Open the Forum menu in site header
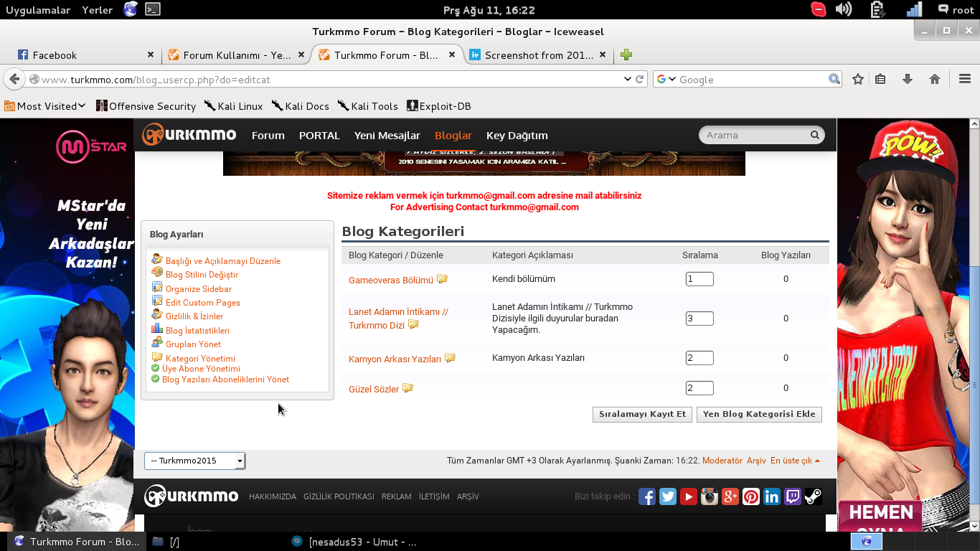This screenshot has width=980, height=551. click(268, 135)
